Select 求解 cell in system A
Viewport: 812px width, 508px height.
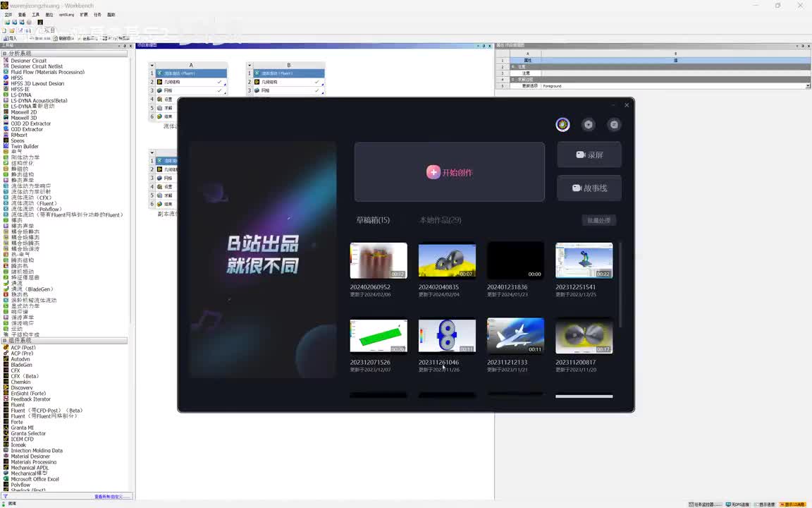click(167, 108)
